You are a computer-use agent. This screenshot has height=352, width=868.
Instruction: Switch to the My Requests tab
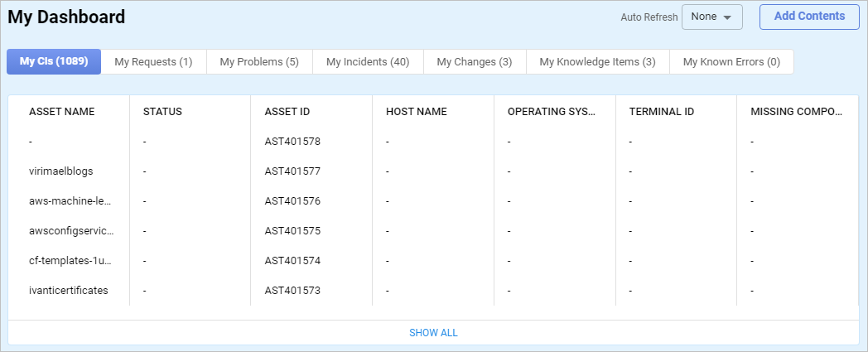(x=153, y=61)
